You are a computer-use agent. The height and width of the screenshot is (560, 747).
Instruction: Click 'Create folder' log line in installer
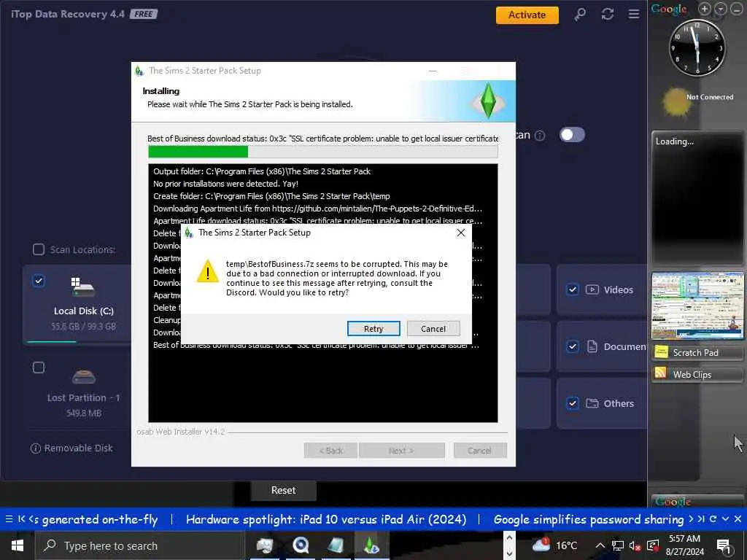(x=271, y=196)
